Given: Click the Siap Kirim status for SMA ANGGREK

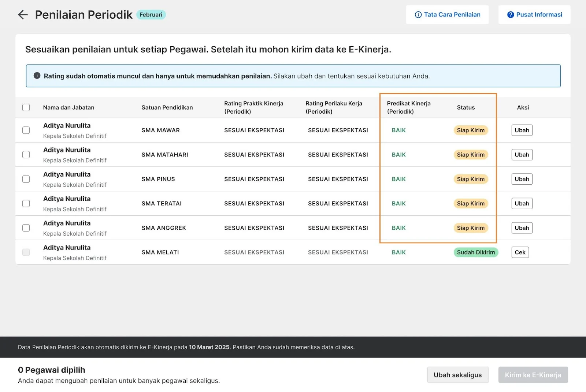Looking at the screenshot, I should point(471,228).
